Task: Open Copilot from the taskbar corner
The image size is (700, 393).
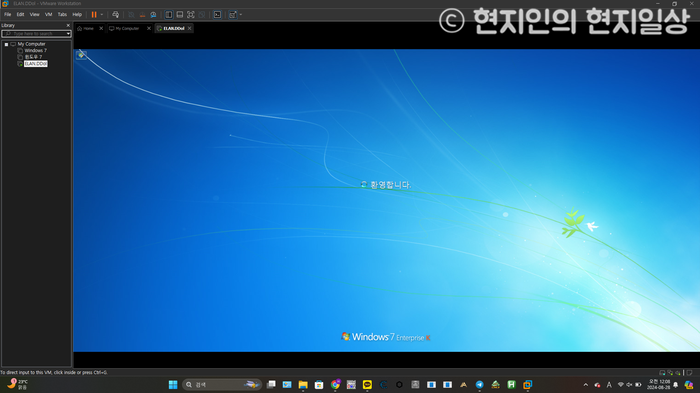Action: (x=689, y=385)
